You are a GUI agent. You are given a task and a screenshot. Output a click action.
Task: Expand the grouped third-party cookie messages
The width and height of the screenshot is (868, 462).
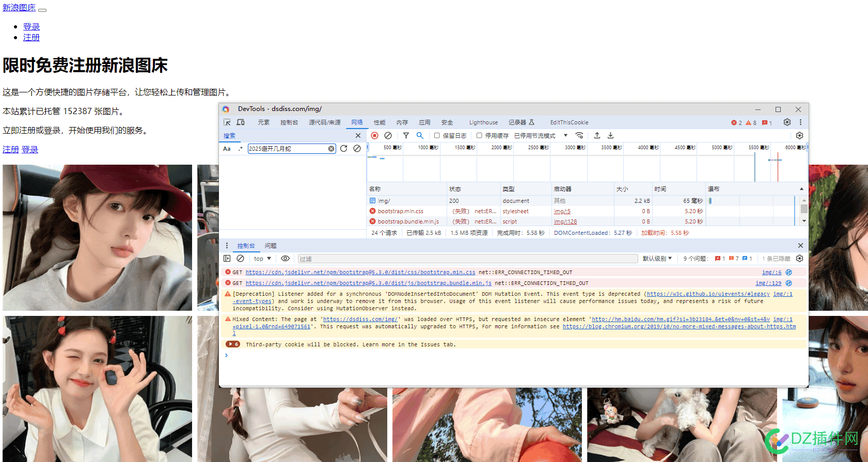click(x=233, y=344)
